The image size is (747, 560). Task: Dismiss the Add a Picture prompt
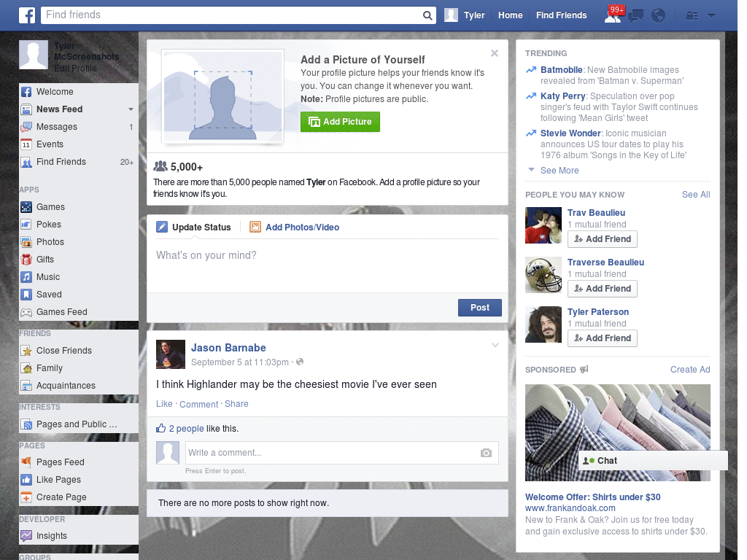[x=495, y=53]
